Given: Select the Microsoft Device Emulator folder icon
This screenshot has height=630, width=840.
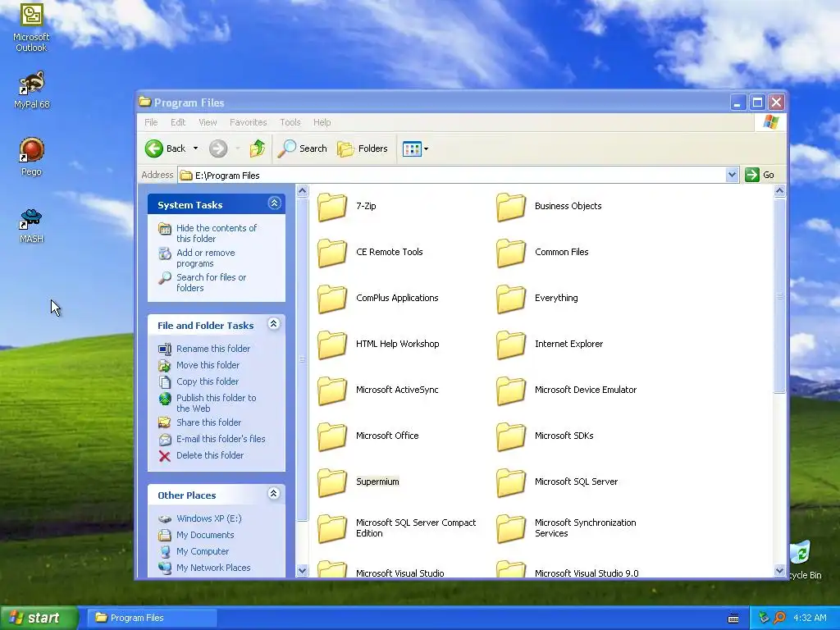Looking at the screenshot, I should tap(510, 390).
